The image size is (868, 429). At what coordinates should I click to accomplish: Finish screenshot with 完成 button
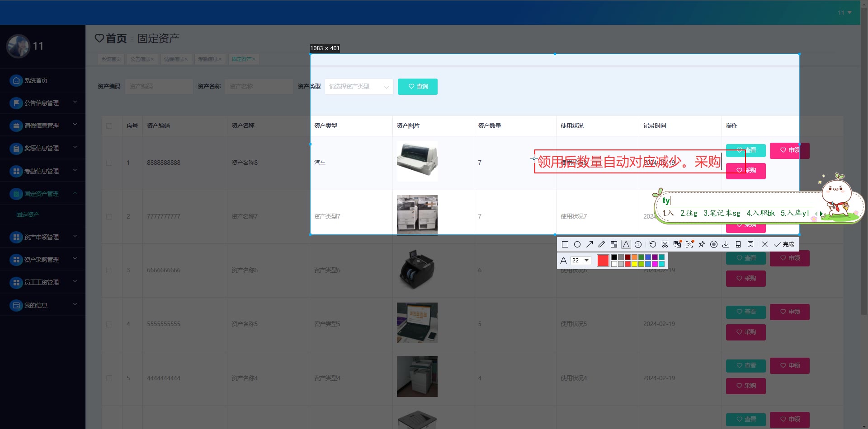(x=784, y=244)
